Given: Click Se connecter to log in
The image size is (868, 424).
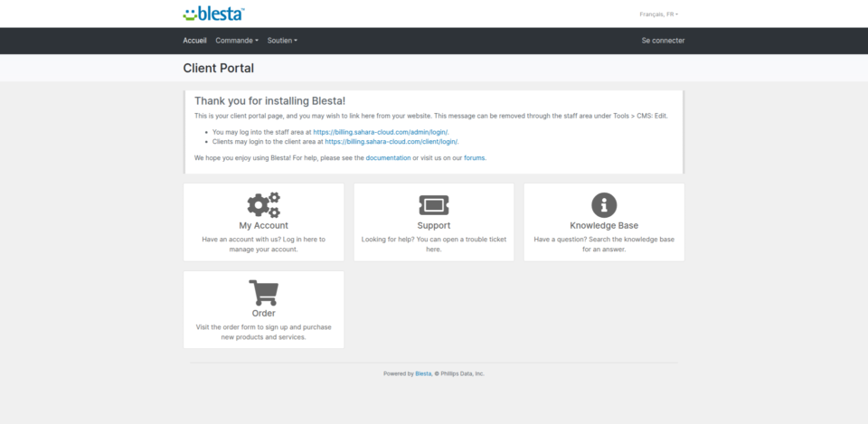Looking at the screenshot, I should [663, 41].
